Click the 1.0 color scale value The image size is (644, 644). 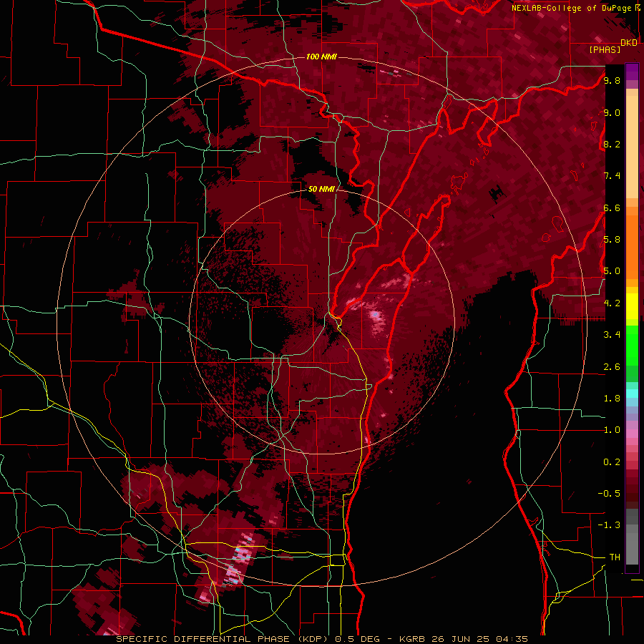coord(612,430)
